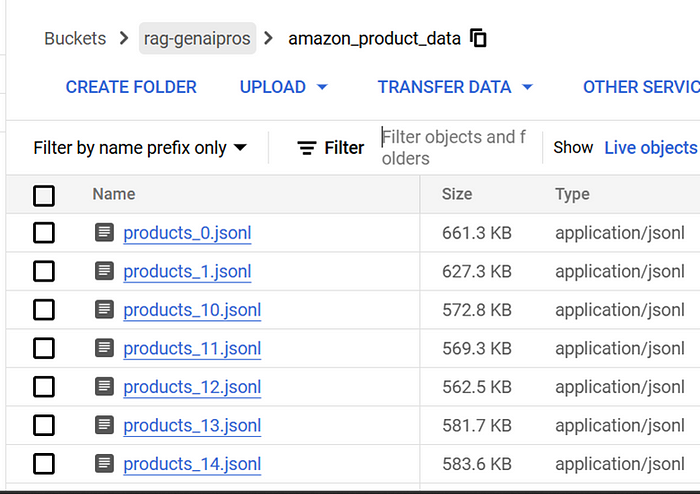Check the box for products_0.jsonl
700x494 pixels.
[x=44, y=233]
